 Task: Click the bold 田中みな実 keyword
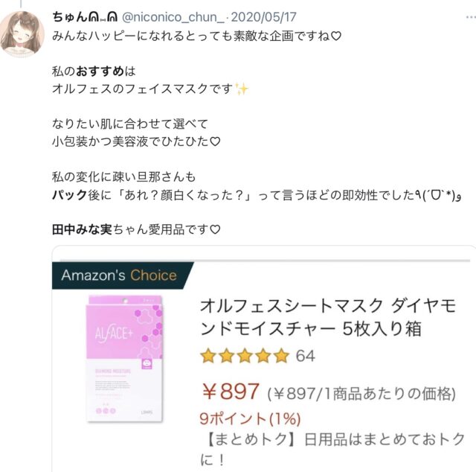point(82,229)
